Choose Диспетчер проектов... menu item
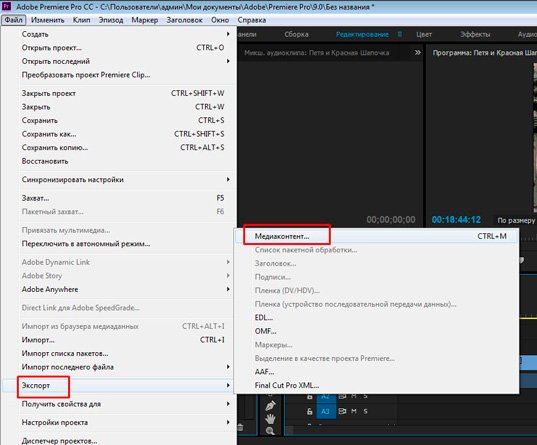 click(x=119, y=441)
